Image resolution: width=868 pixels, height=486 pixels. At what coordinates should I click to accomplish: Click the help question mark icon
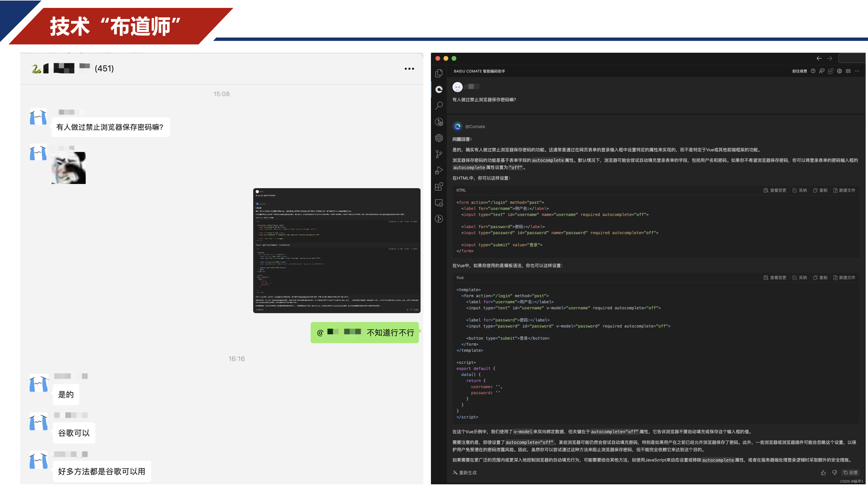point(813,71)
